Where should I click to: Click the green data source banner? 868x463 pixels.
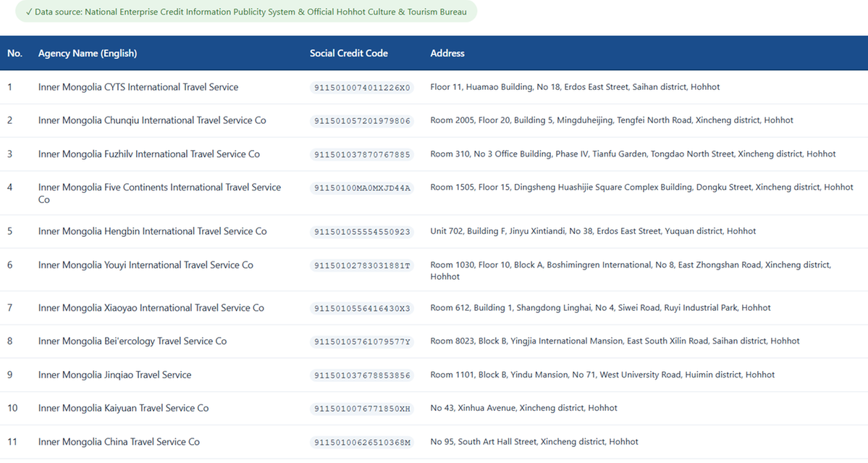246,12
